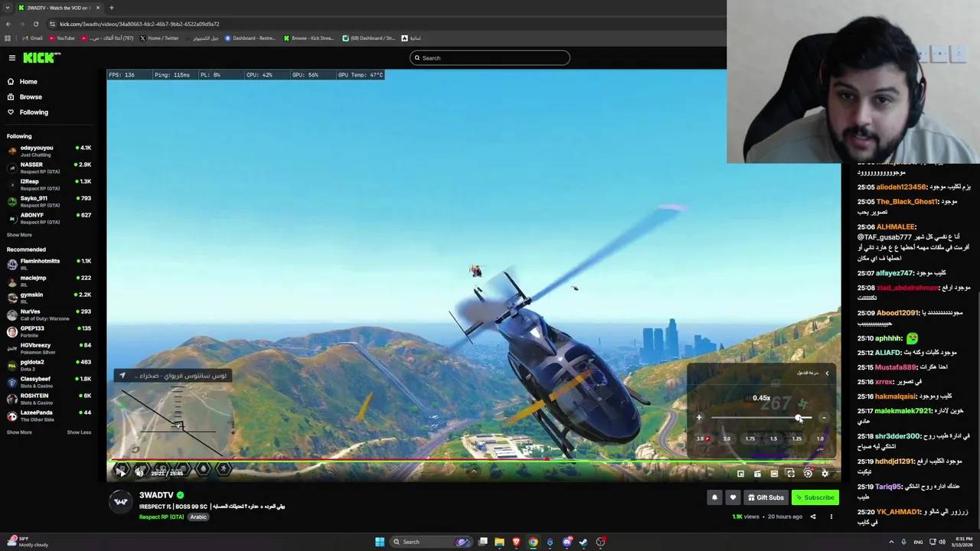
Task: Click the video play button
Action: [121, 472]
